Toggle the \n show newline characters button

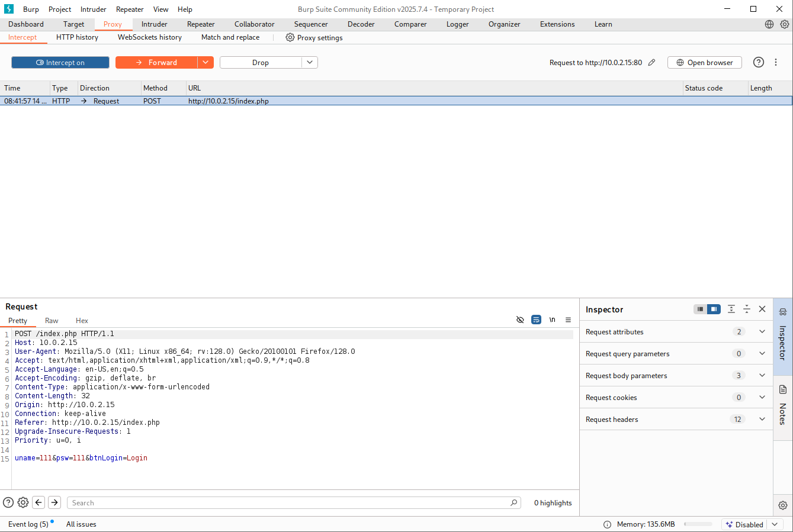pyautogui.click(x=552, y=320)
